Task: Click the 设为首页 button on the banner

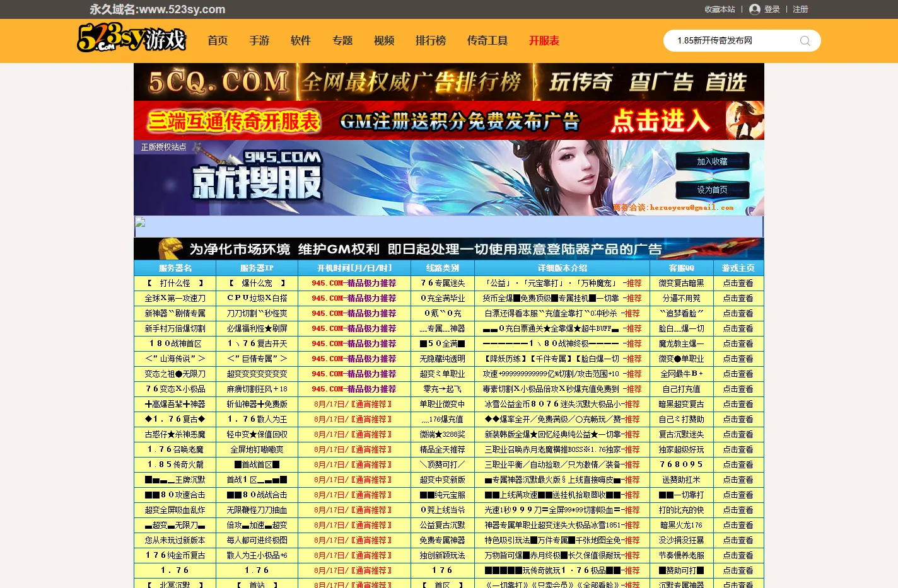Action: (713, 190)
